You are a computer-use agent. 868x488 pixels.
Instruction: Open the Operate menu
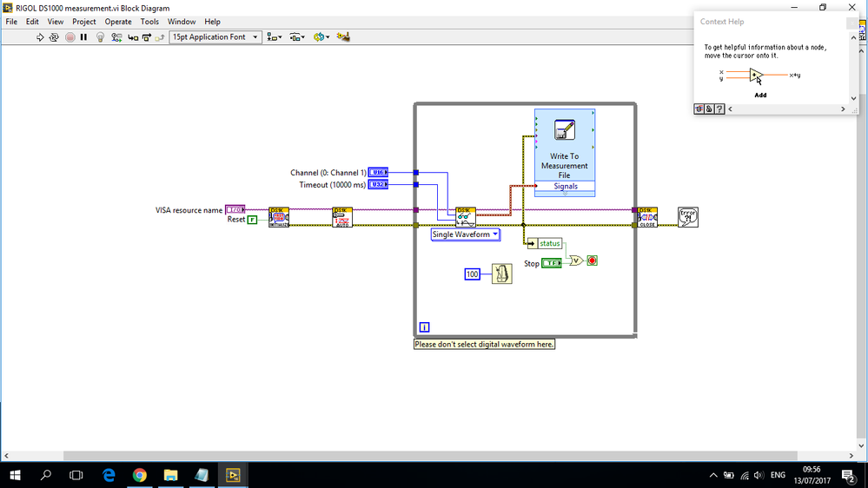(x=118, y=22)
